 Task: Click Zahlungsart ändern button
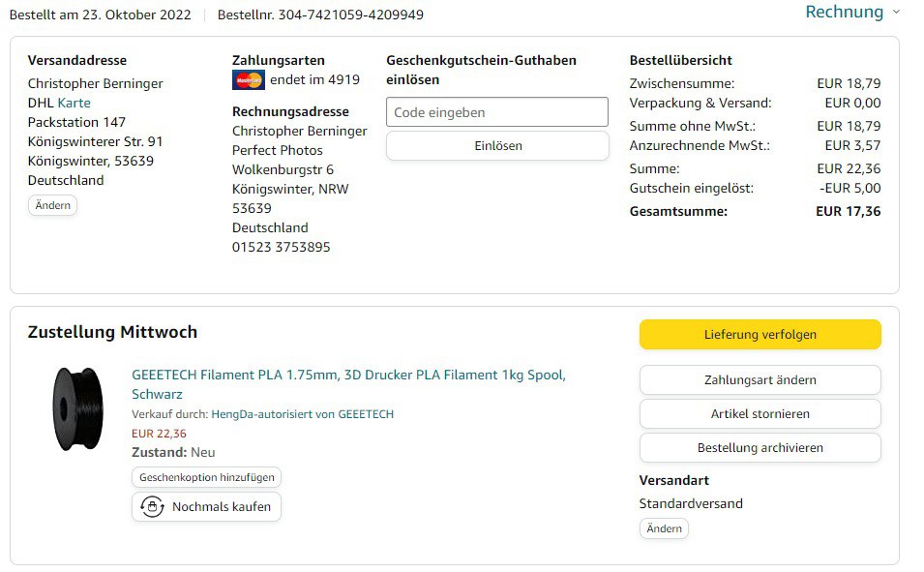760,380
